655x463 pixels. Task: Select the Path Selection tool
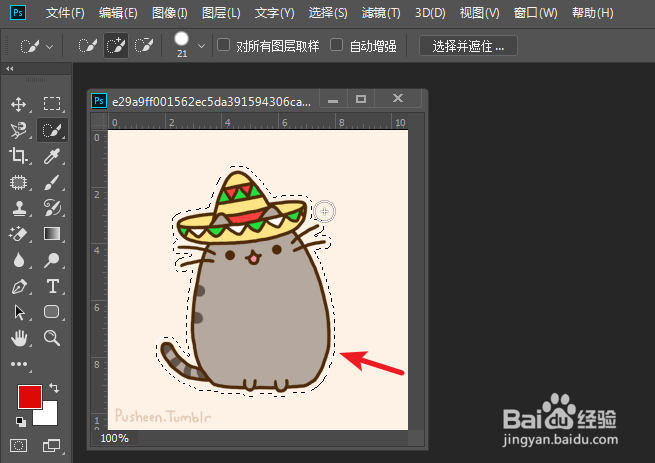(x=18, y=312)
